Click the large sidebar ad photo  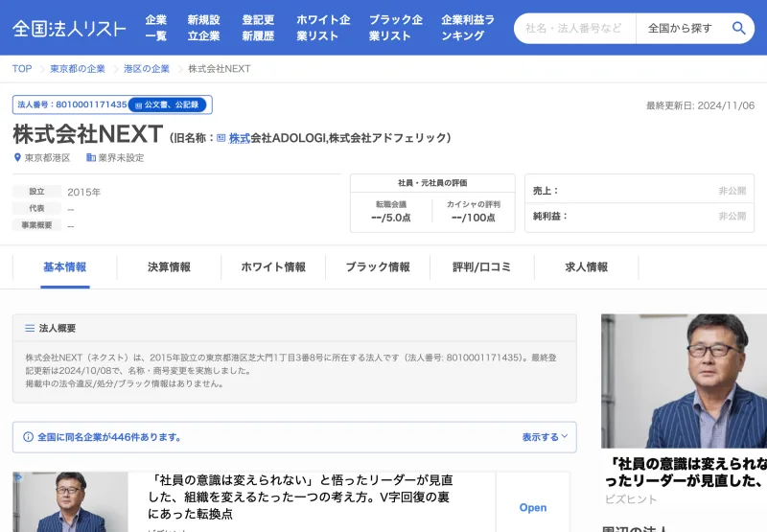point(684,381)
